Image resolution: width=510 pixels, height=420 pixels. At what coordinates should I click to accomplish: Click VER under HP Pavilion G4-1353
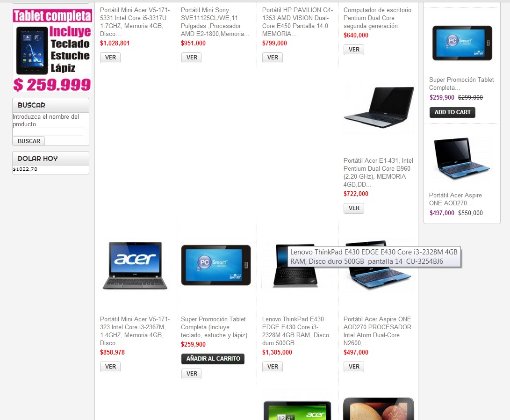[x=273, y=58]
